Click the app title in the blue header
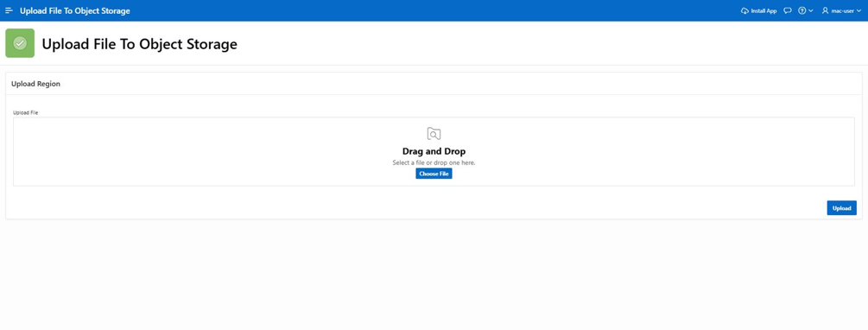This screenshot has height=330, width=868. point(75,10)
